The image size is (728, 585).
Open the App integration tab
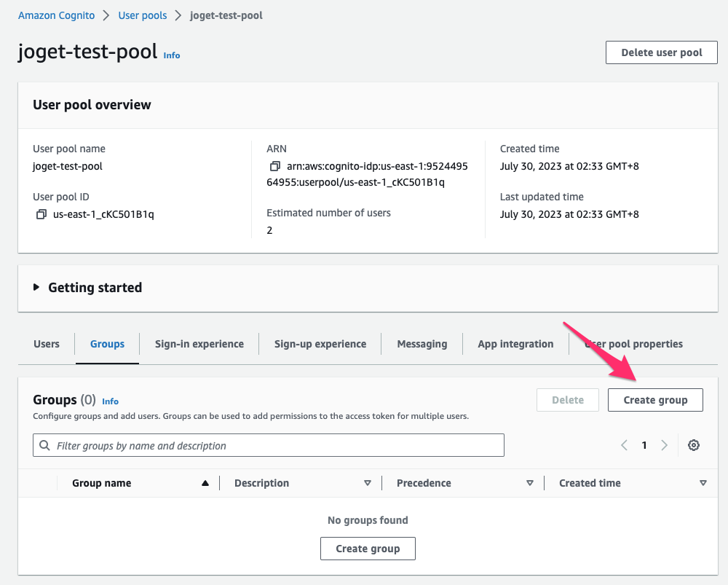click(x=515, y=344)
